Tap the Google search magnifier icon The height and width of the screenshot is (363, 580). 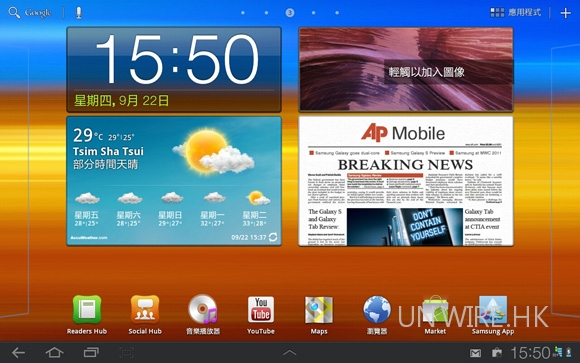(x=14, y=13)
